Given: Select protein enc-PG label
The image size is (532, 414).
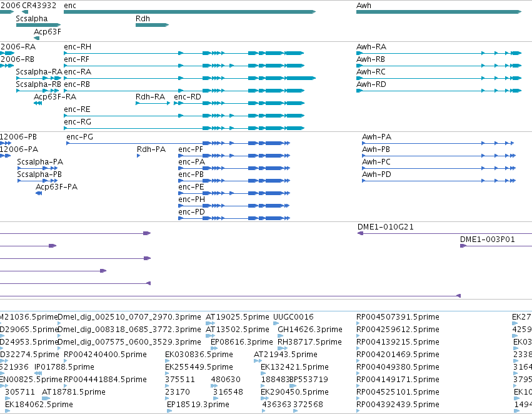Looking at the screenshot, I should coord(80,137).
